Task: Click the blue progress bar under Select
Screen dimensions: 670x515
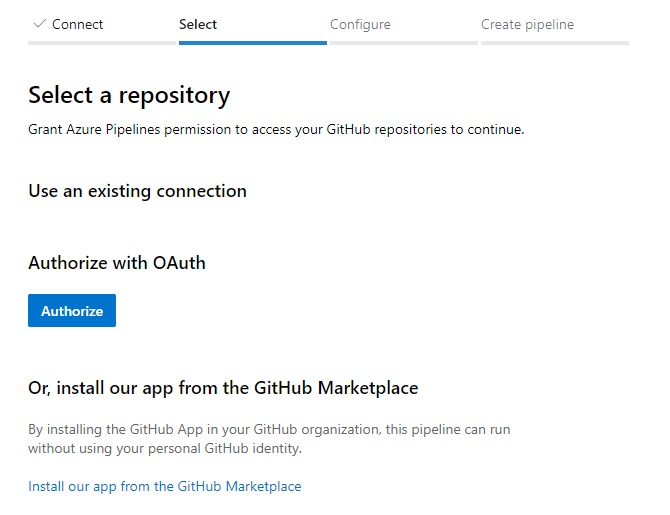Action: (252, 43)
